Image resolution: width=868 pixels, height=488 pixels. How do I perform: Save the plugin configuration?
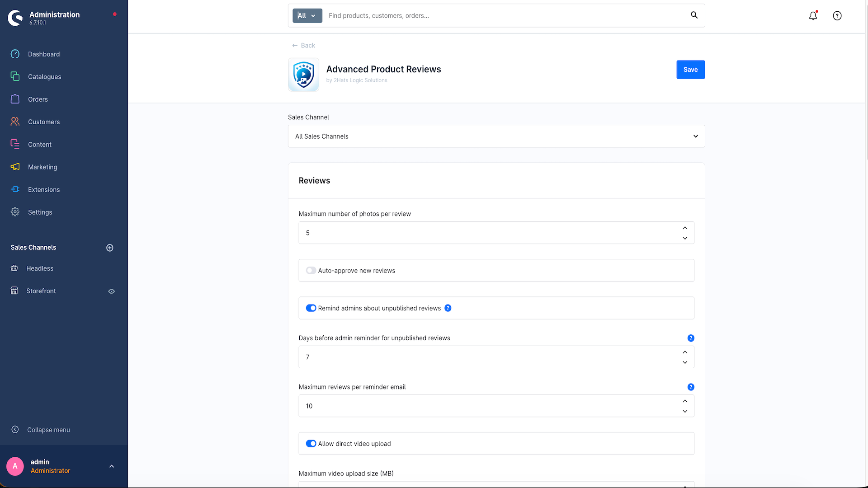690,70
